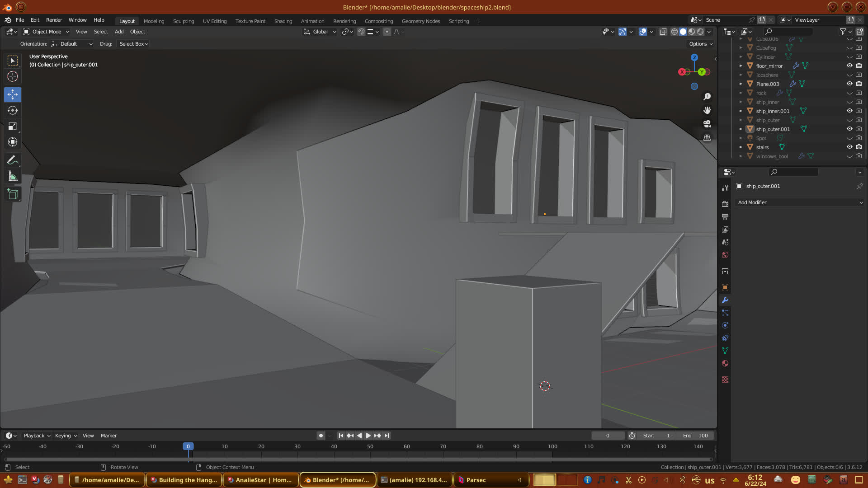Open the Add Modifier dropdown

[x=799, y=202]
